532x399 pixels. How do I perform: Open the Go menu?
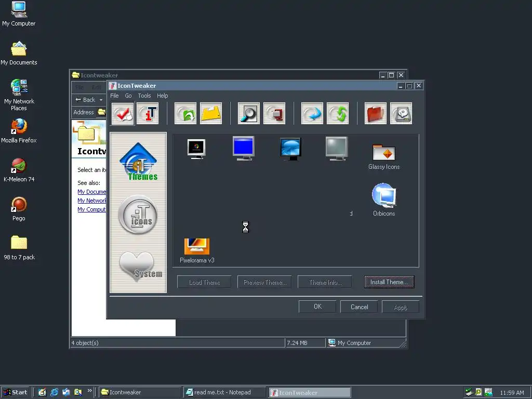tap(128, 96)
